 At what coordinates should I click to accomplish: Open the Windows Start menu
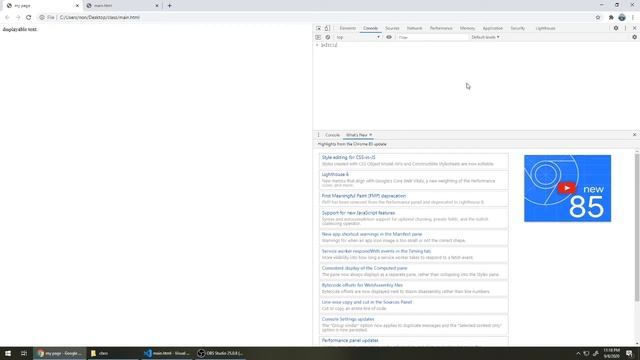[8, 353]
